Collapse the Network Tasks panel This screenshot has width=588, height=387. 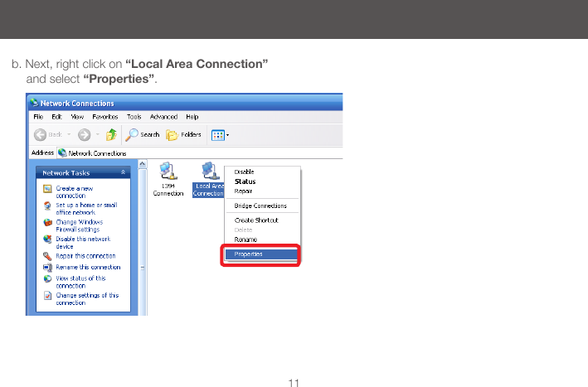coord(123,172)
